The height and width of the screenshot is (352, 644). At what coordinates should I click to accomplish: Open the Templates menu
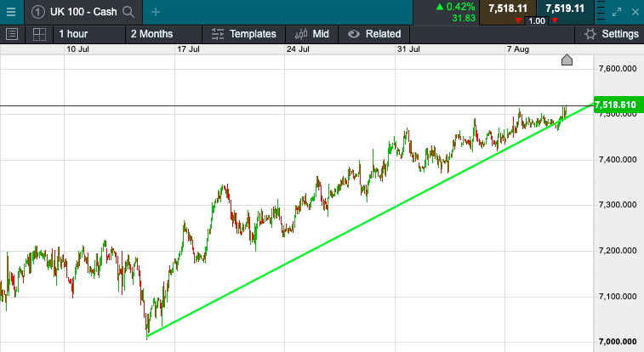point(244,34)
